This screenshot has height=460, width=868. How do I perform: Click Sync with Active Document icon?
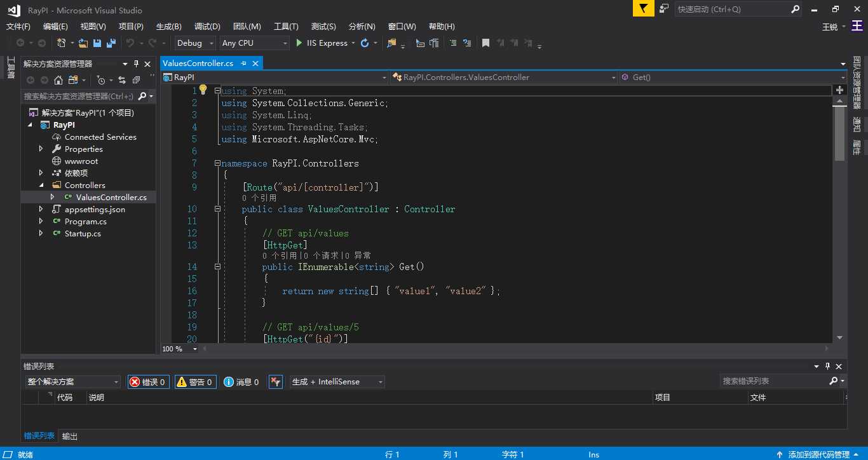(122, 80)
